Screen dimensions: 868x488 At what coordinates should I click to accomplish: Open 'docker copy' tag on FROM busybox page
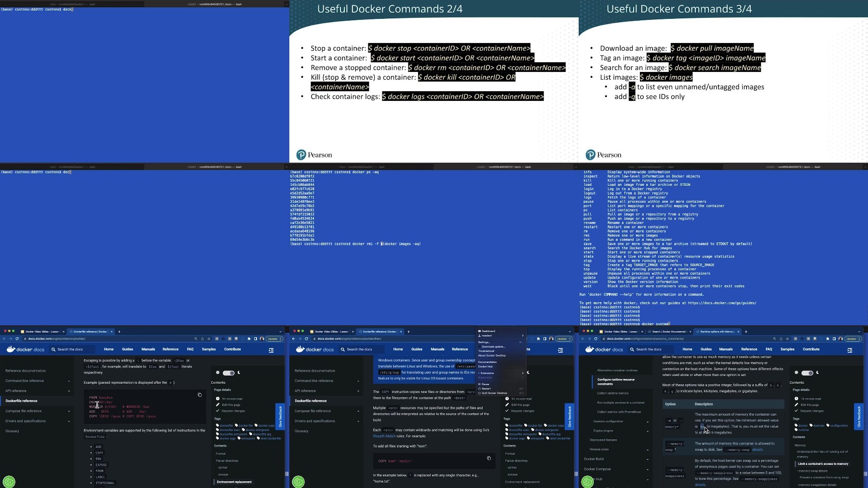(x=266, y=425)
